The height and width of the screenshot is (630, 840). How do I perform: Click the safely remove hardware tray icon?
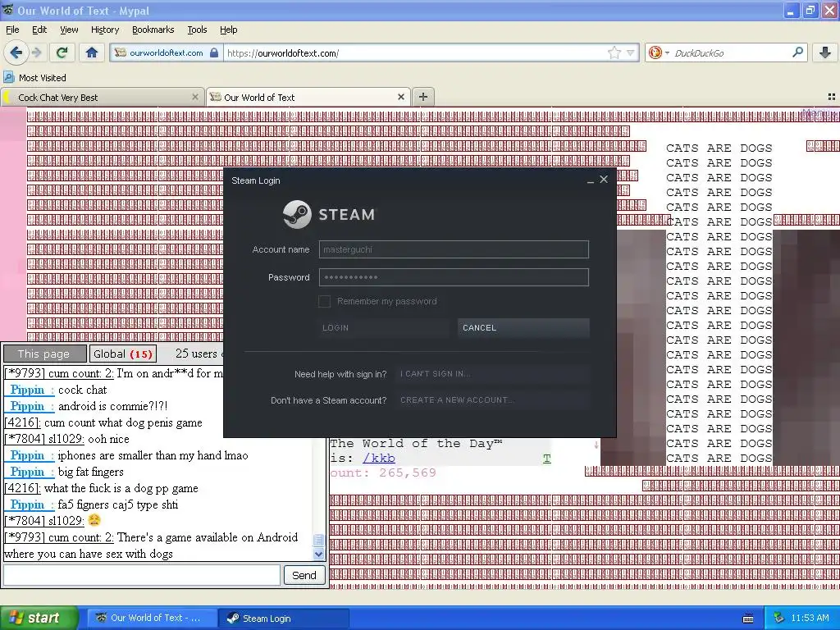779,618
